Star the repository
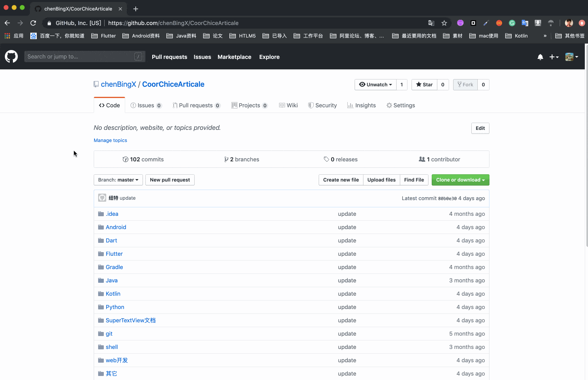 click(x=424, y=85)
